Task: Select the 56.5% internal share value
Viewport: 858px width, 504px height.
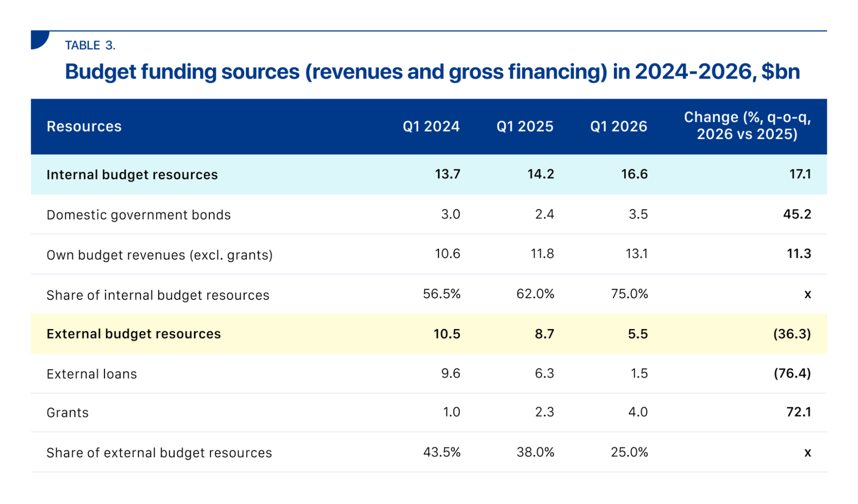Action: 442,294
